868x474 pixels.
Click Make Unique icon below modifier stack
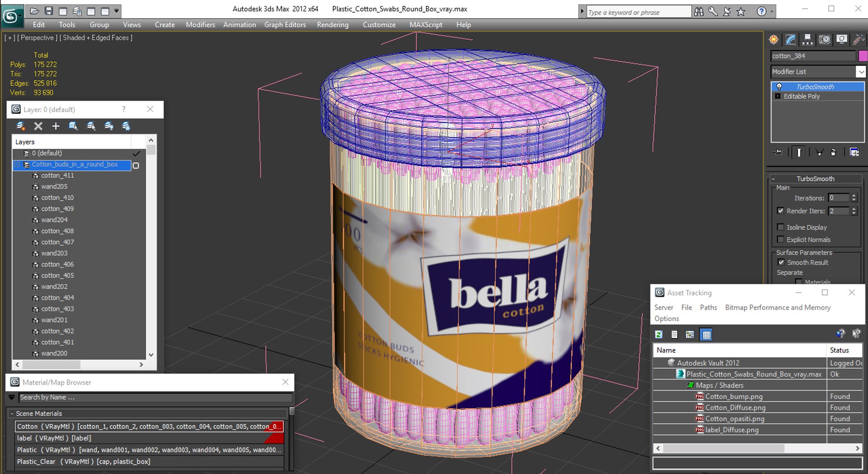tap(819, 152)
